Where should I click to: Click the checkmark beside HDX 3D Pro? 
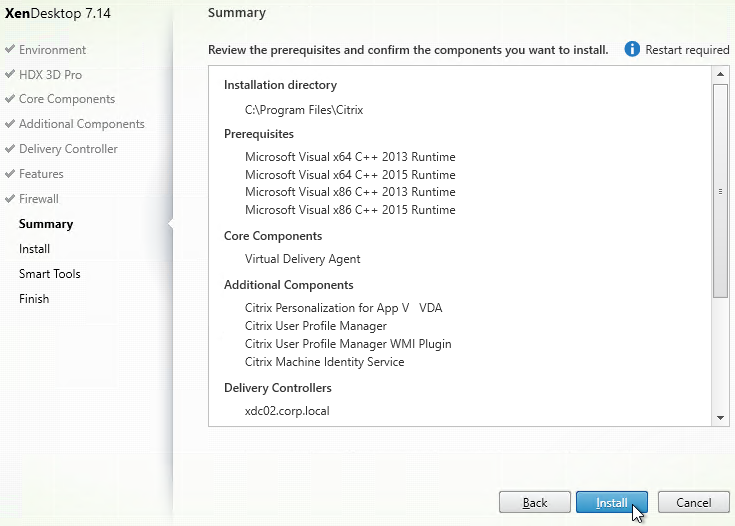[10, 73]
